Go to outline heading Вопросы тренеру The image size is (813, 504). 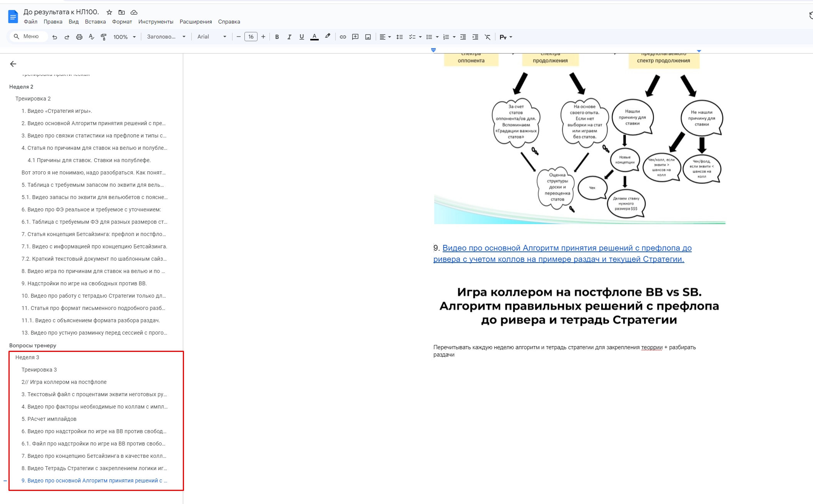(x=33, y=345)
